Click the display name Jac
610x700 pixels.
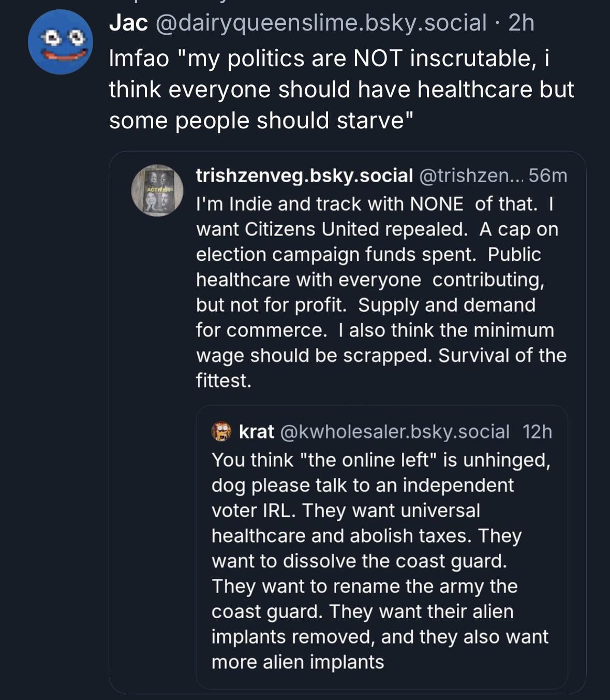point(128,23)
